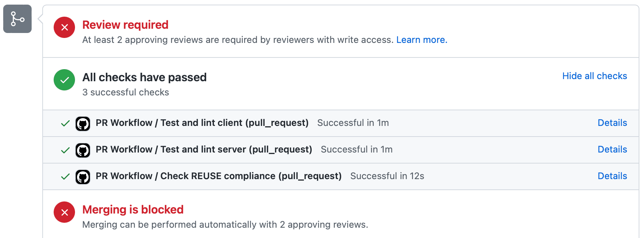Open Details for Test and lint client

tap(612, 123)
